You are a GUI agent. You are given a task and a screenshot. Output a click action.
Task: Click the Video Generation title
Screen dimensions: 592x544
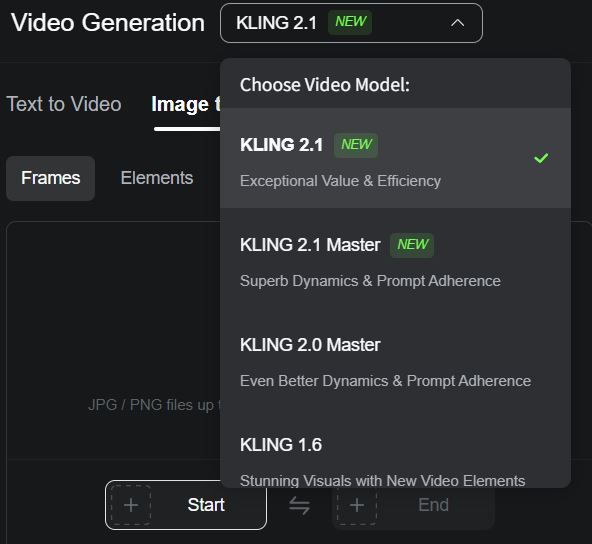tap(108, 23)
